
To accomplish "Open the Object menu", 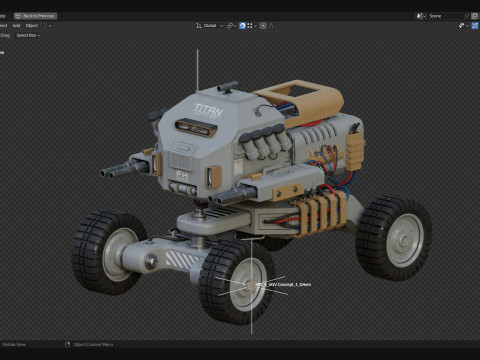I will (x=32, y=26).
